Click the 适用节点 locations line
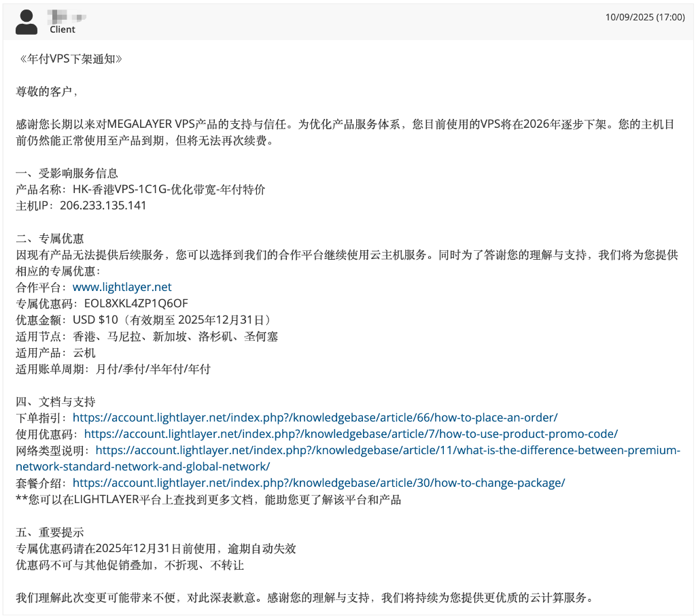Screen dimensions: 696x616 (147, 337)
